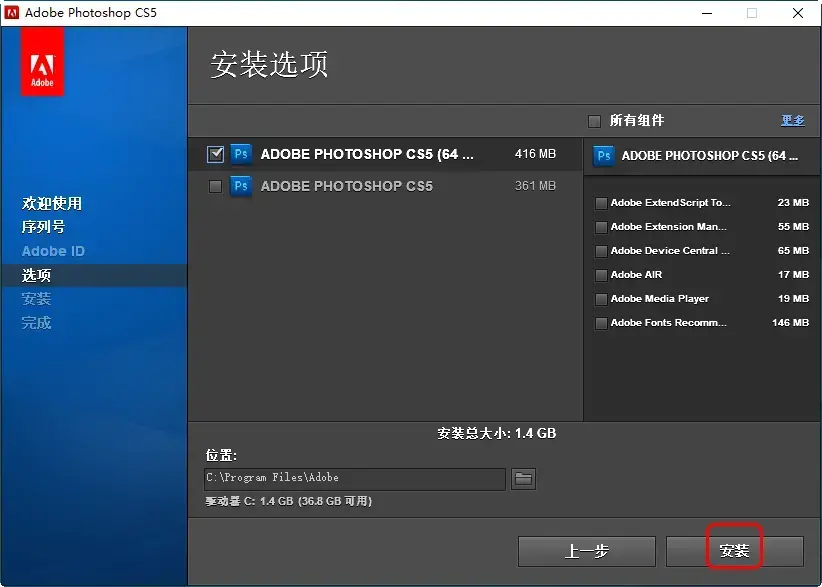
Task: Click the greyed ADOBE PHOTOSHOP CS5 label
Action: point(347,186)
